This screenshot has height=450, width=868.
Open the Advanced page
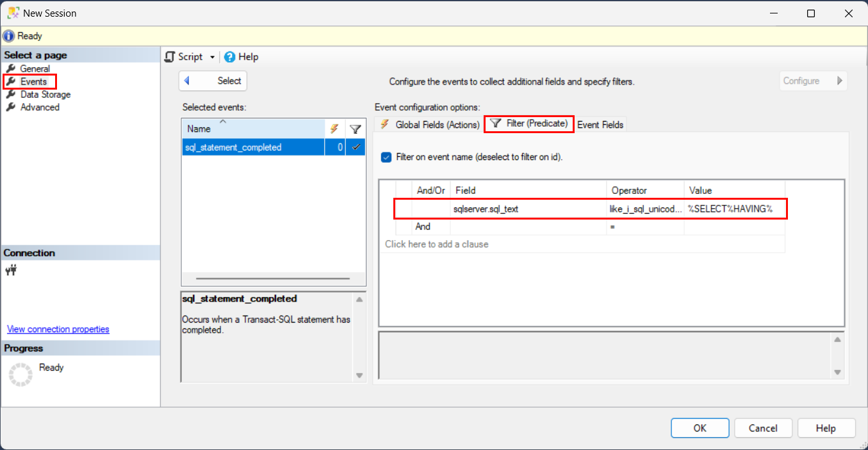pos(37,107)
